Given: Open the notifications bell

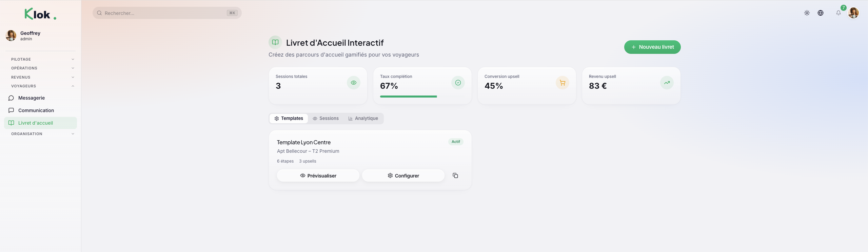Looking at the screenshot, I should [839, 13].
